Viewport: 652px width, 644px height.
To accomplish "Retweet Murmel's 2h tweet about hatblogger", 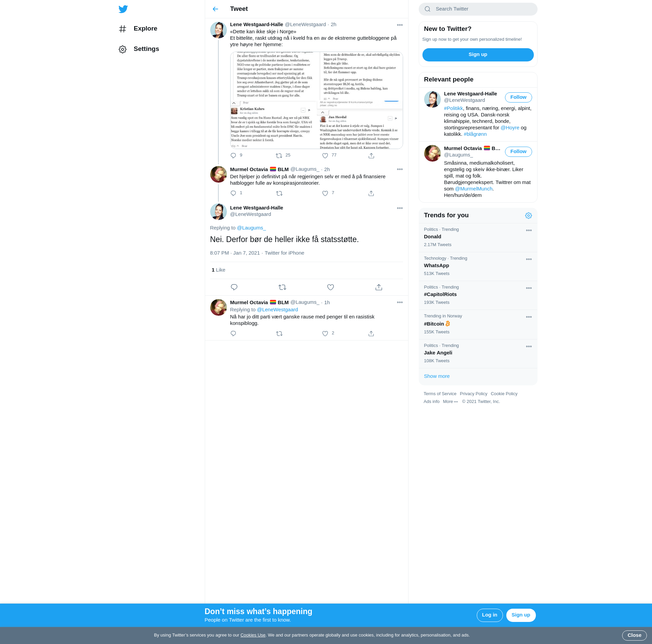I will 279,193.
